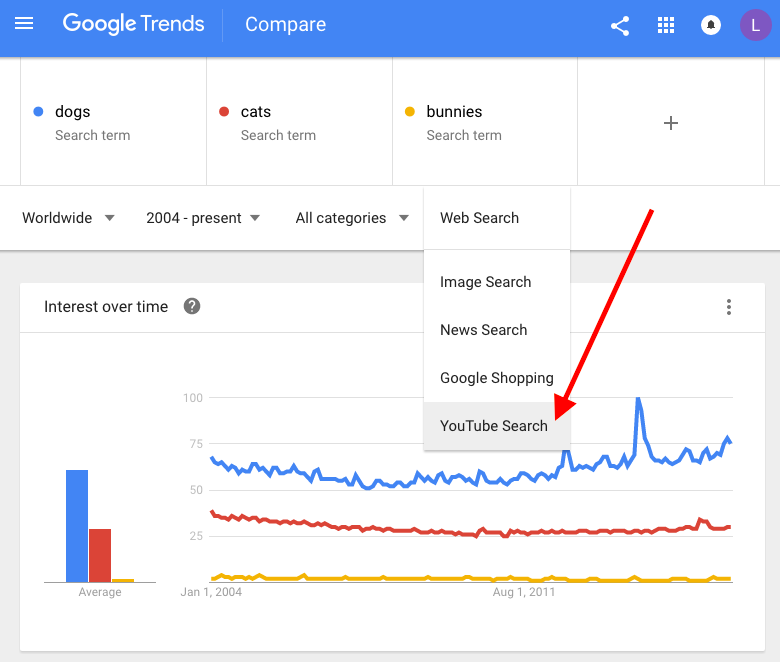Pick News Search from the menu

coord(484,330)
